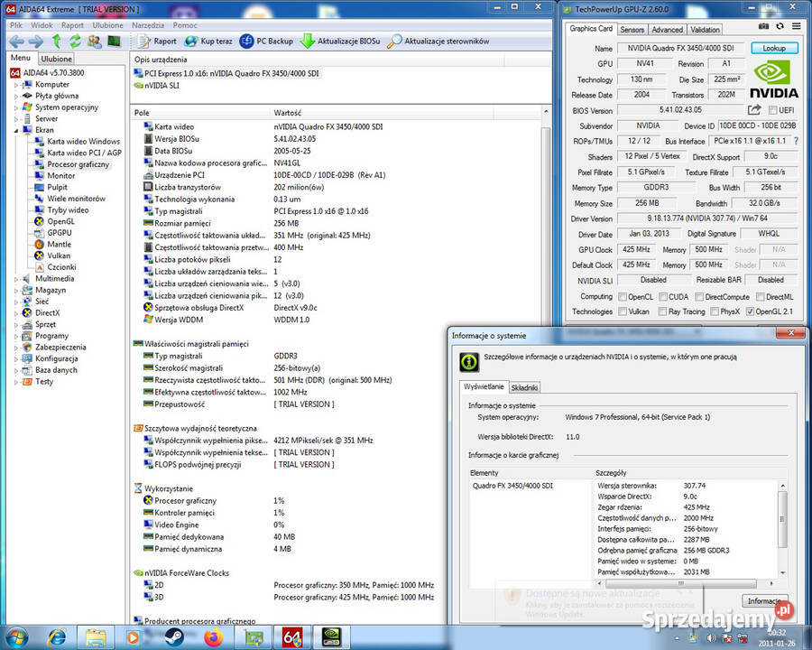Expand the System operacyjny tree node

tap(16, 107)
